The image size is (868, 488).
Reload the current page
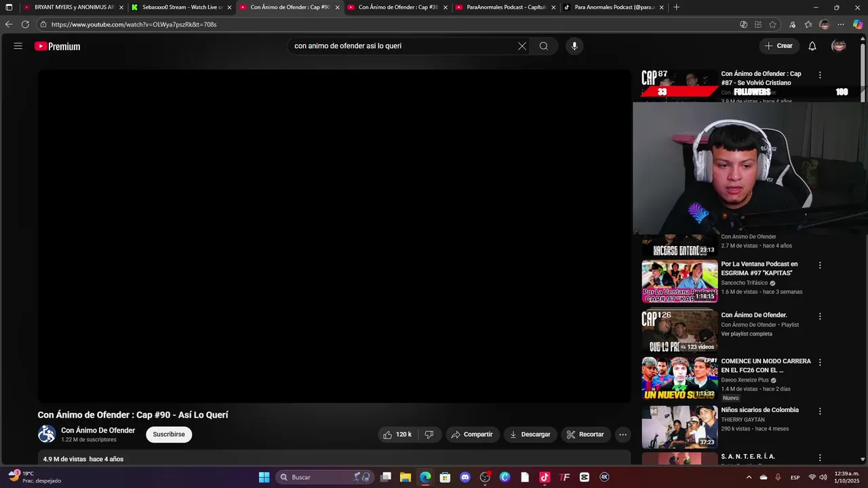pos(25,24)
